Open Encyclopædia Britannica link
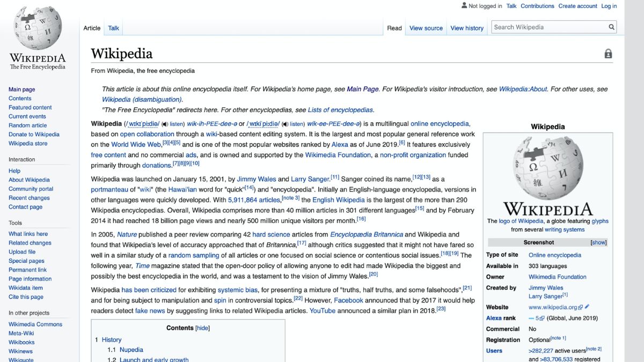This screenshot has width=644, height=362. (x=367, y=234)
